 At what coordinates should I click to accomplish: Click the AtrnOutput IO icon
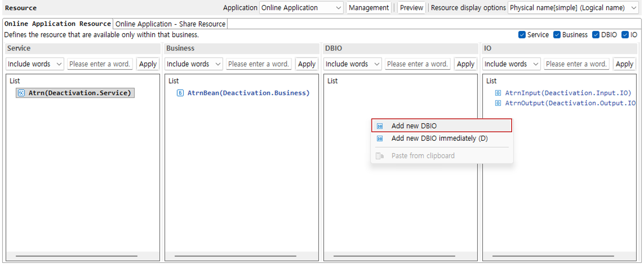click(498, 103)
